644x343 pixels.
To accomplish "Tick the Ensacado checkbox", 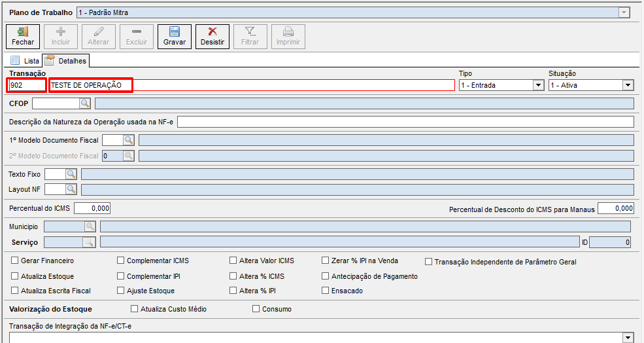I will point(325,291).
